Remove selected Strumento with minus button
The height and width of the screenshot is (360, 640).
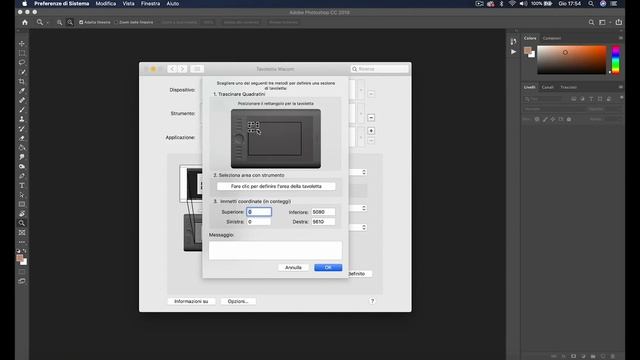point(371,118)
